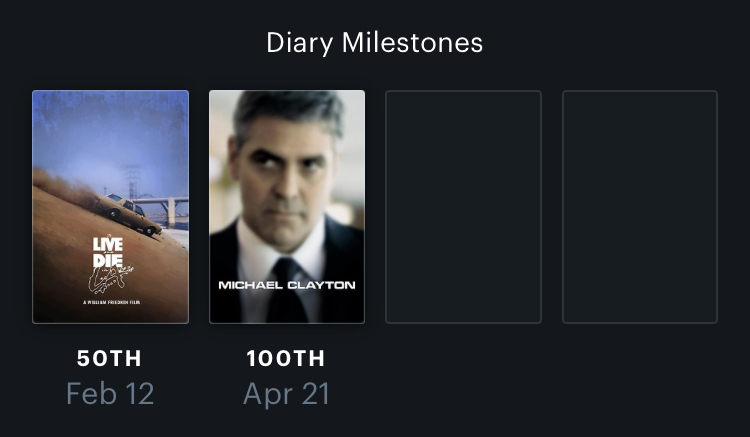The image size is (750, 437).
Task: Click the third empty milestone placeholder
Action: point(463,207)
